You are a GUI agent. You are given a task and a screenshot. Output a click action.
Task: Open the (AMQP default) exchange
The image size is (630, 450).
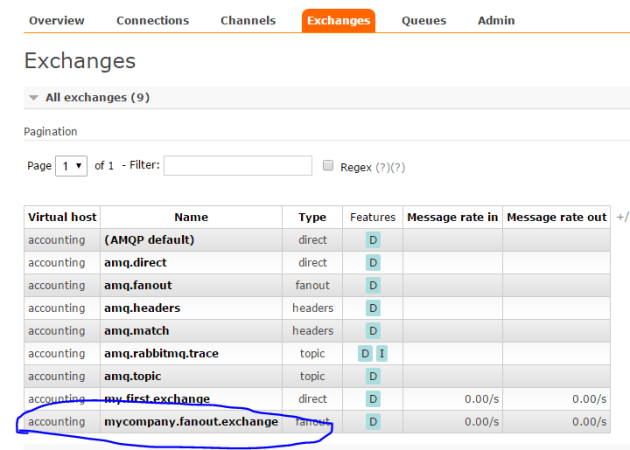point(149,240)
